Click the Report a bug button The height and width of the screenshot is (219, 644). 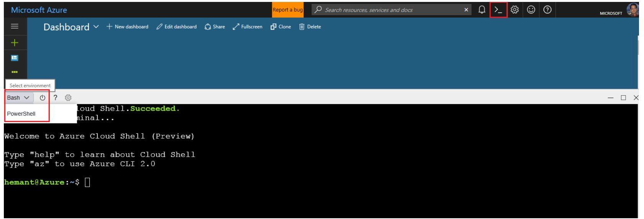coord(288,10)
